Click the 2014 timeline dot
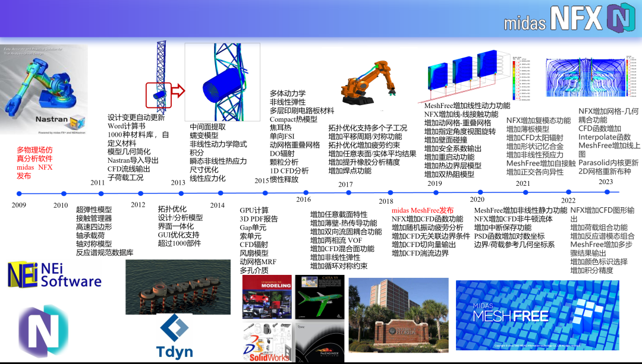Image resolution: width=642 pixels, height=364 pixels. [x=221, y=193]
